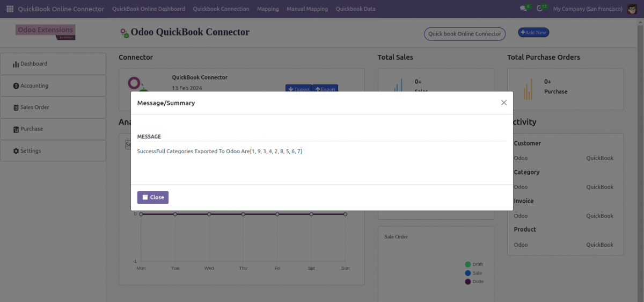This screenshot has height=302, width=644.
Task: Select Accounting in the sidebar
Action: click(53, 86)
